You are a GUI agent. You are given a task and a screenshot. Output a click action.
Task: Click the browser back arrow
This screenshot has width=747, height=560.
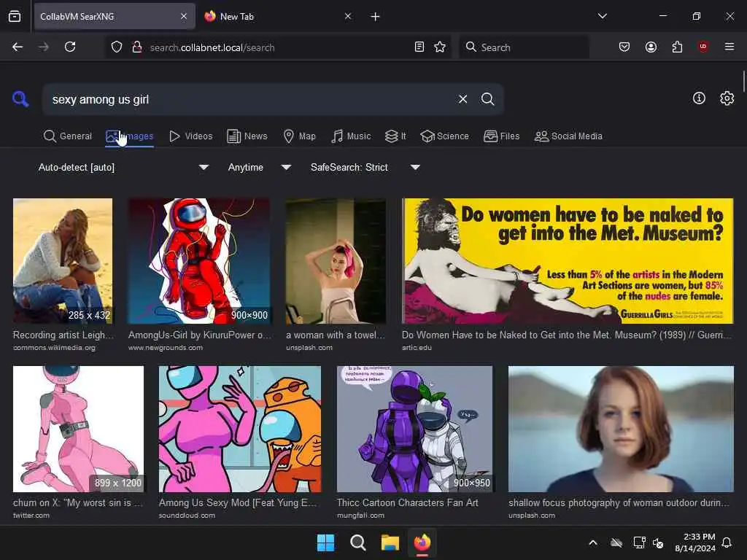18,47
